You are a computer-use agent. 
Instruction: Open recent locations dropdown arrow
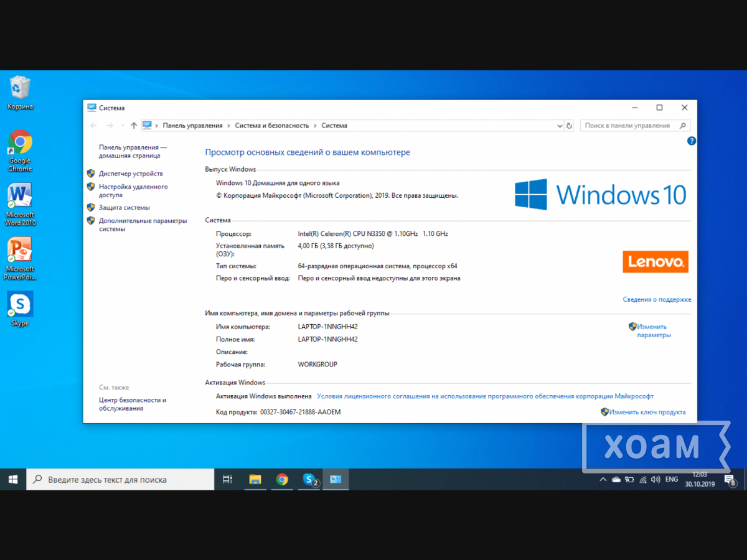122,126
